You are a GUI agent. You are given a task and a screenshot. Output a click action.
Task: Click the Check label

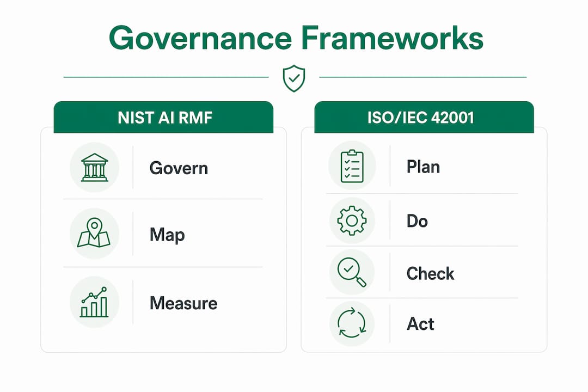430,273
